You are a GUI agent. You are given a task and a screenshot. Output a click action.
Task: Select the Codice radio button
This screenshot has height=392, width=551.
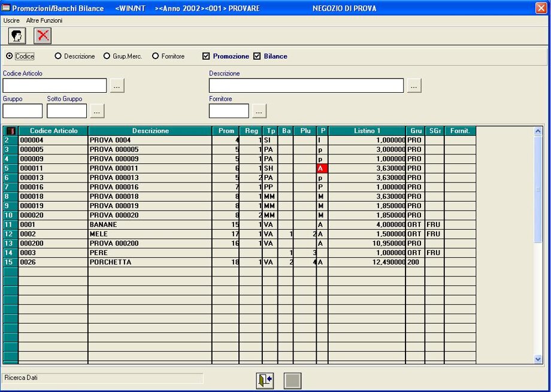[10, 56]
